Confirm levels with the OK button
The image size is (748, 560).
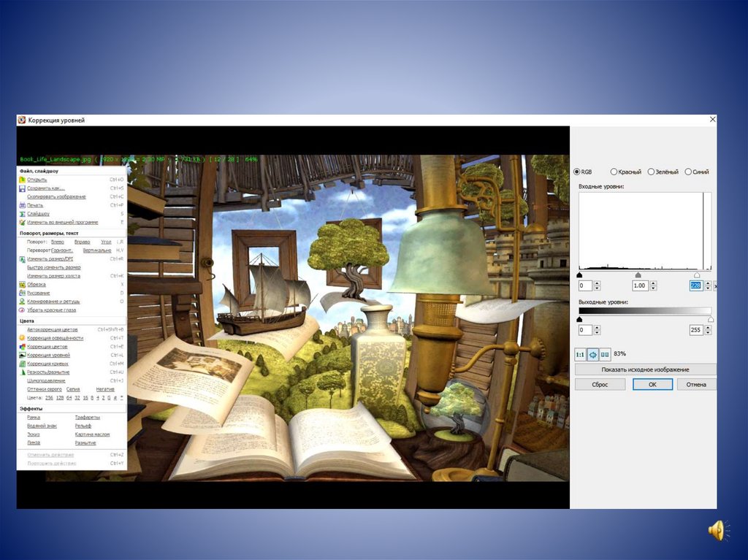point(652,385)
